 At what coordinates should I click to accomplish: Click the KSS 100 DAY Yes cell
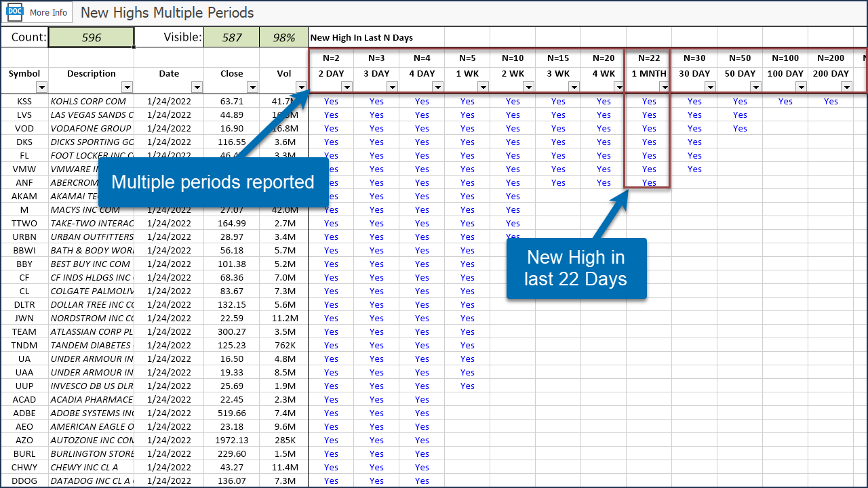pyautogui.click(x=785, y=102)
